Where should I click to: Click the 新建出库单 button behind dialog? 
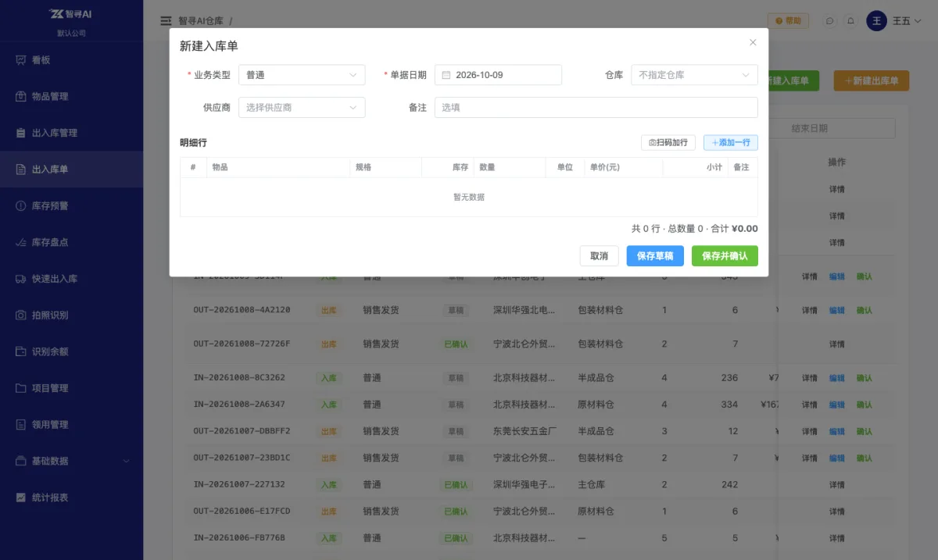click(x=871, y=80)
